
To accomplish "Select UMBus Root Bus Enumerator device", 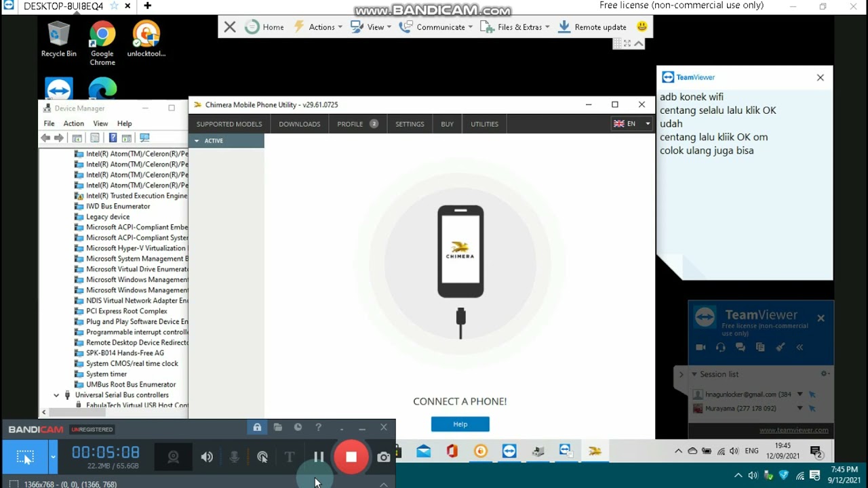I will (x=131, y=384).
